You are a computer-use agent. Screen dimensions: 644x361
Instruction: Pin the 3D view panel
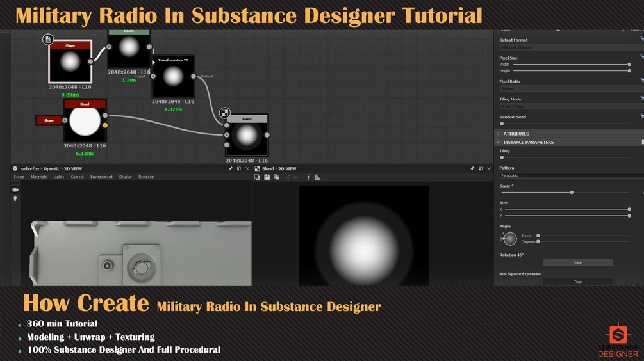click(x=231, y=168)
